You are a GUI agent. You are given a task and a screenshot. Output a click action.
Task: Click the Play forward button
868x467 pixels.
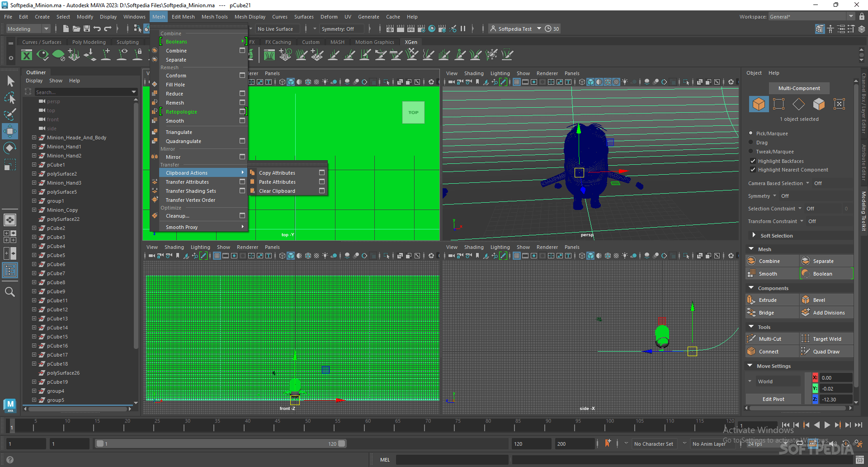pyautogui.click(x=827, y=425)
